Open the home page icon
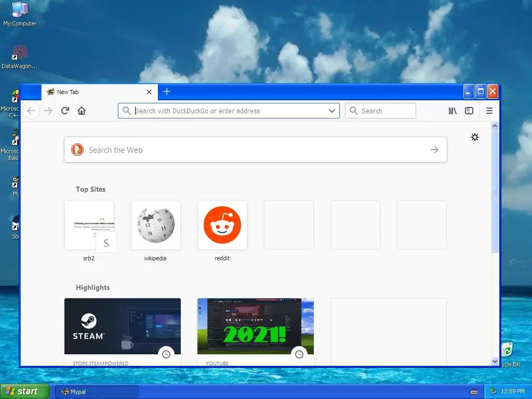The height and width of the screenshot is (399, 532). (82, 111)
